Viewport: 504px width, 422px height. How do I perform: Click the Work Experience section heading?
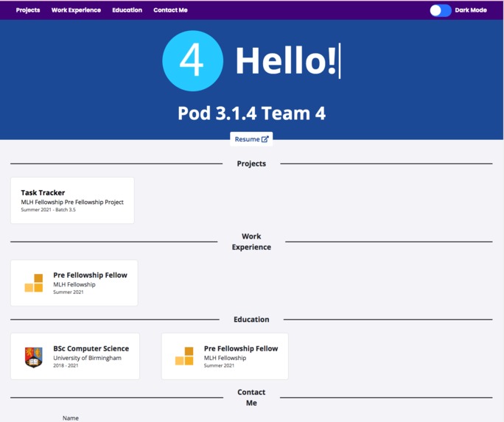(251, 242)
